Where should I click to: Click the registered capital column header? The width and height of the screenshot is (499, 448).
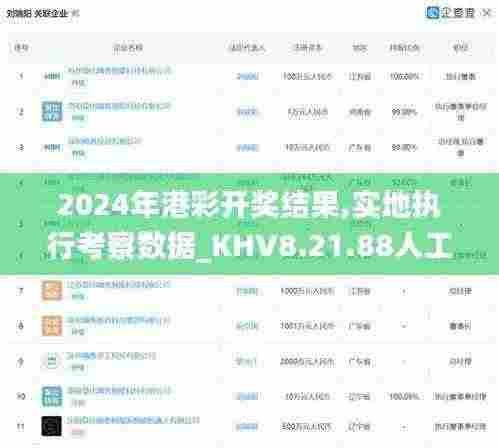(307, 48)
